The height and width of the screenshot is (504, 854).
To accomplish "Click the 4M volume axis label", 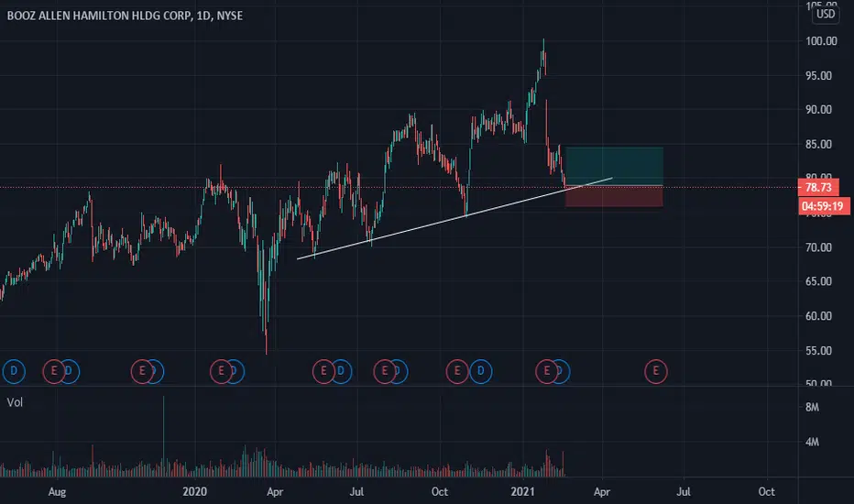I will coord(812,442).
